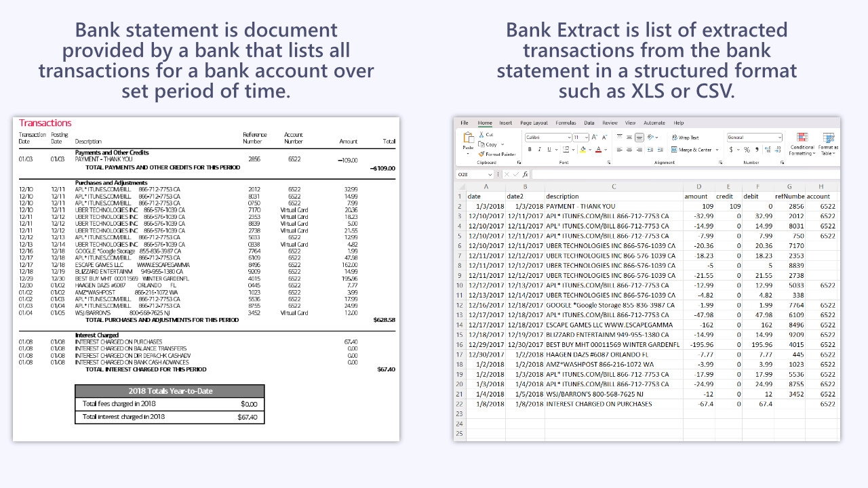Click the Percent Style icon

(x=747, y=150)
